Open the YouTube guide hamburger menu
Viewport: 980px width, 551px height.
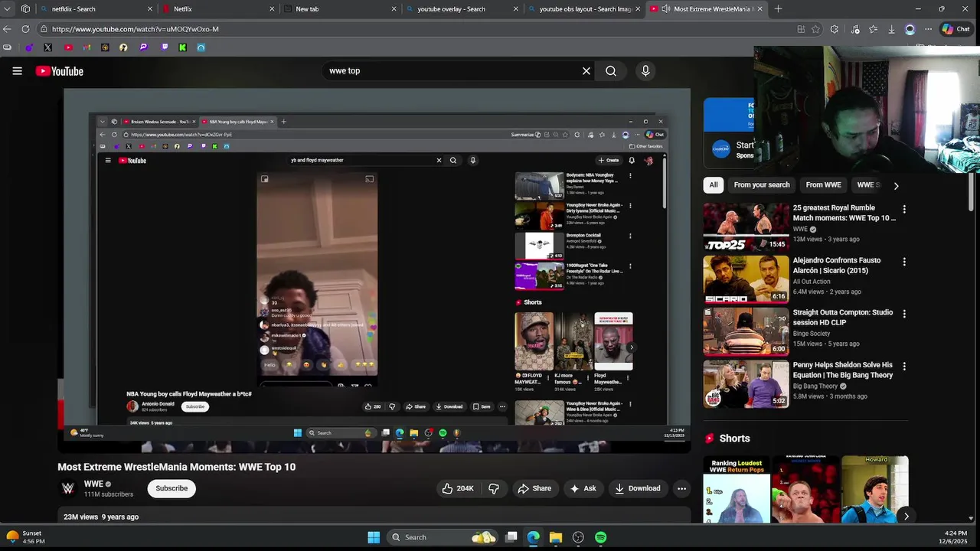[x=17, y=71]
